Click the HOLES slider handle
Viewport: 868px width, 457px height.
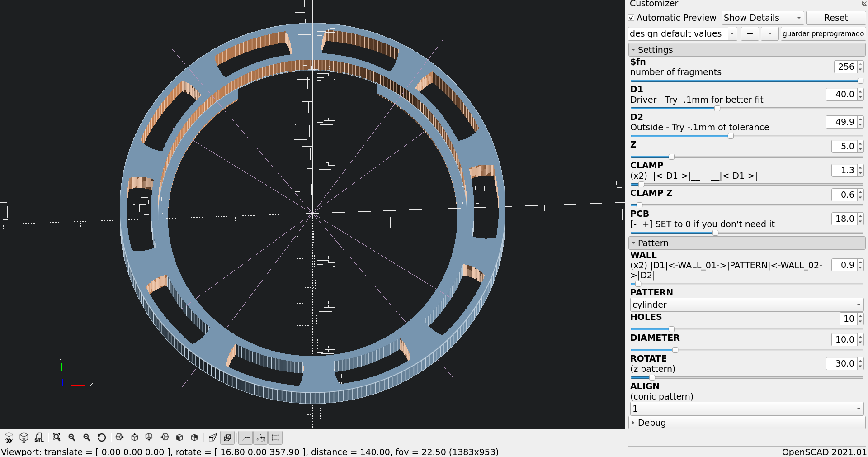point(671,329)
